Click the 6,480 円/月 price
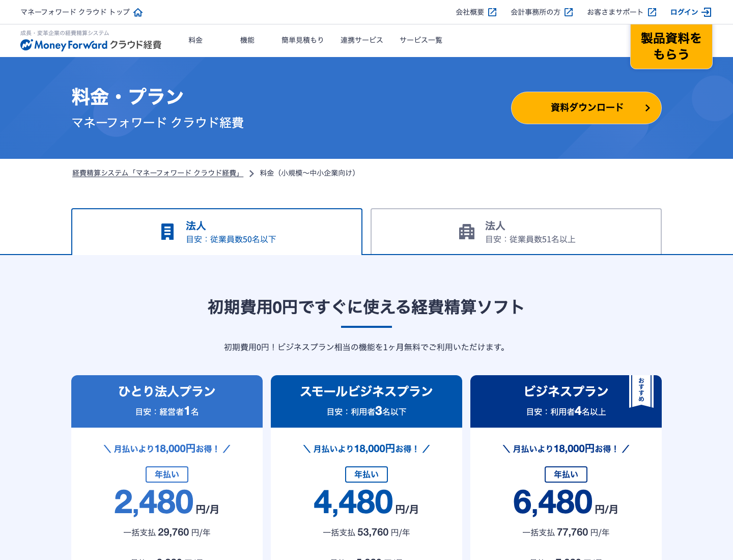 (x=566, y=502)
